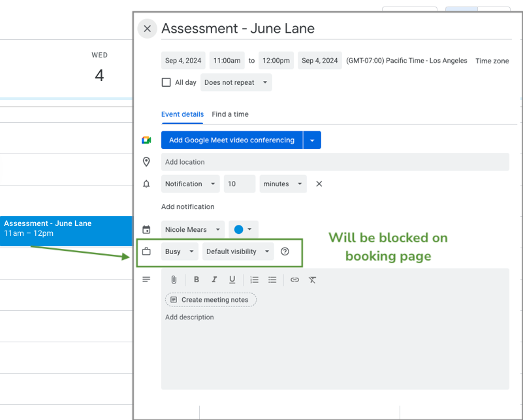Click the end date Sep 4, 2024

[319, 60]
